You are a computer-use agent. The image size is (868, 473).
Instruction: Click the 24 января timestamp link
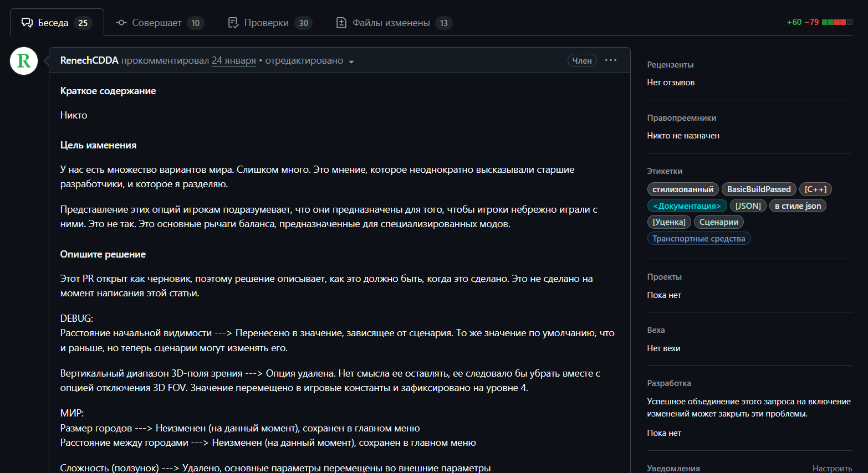tap(234, 60)
